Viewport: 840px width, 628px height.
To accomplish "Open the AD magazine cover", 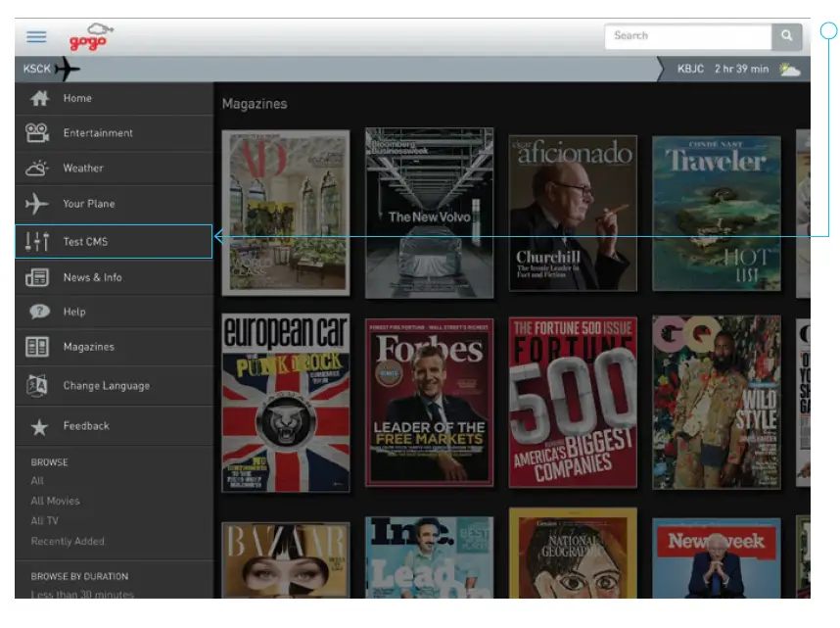I will click(x=286, y=213).
